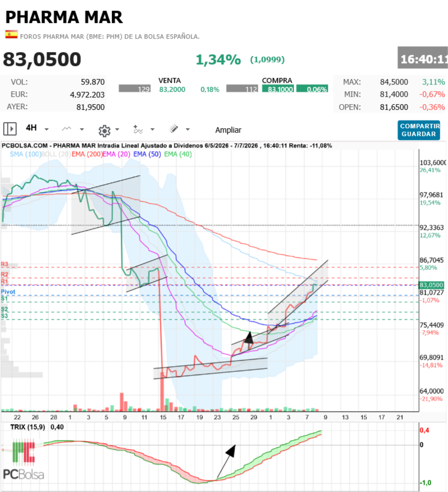Click the COMPARTIR GUARDAR button

[419, 130]
